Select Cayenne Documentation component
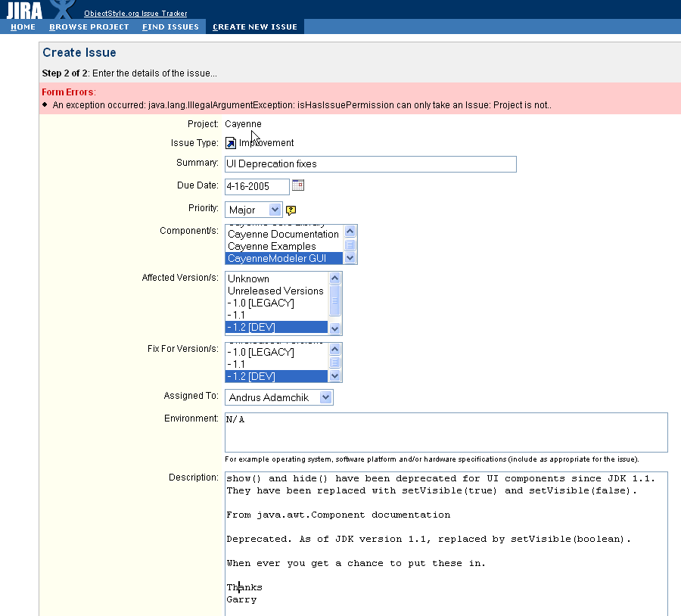Screen dimensions: 681x616 coord(284,234)
